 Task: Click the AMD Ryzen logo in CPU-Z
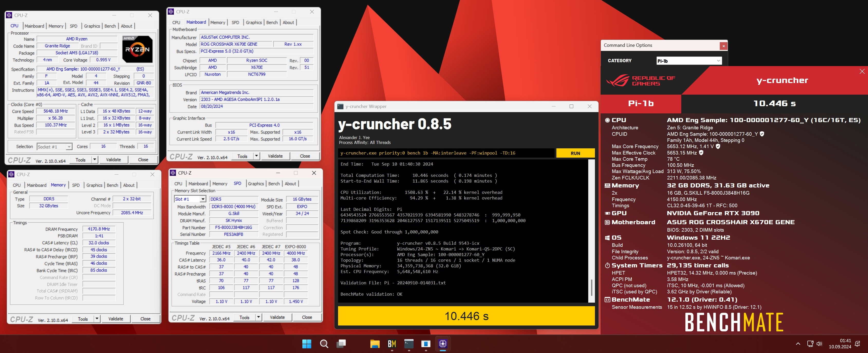(x=137, y=49)
